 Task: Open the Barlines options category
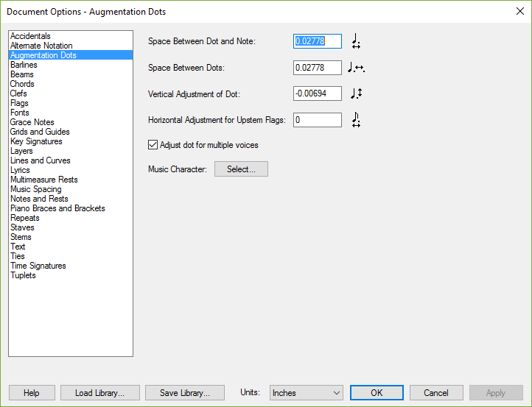(x=24, y=65)
